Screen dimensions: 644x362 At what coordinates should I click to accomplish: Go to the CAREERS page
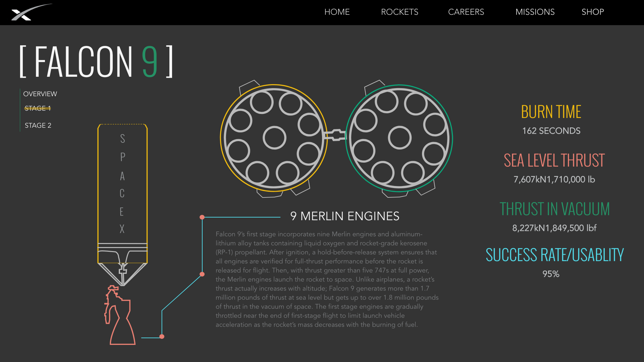pyautogui.click(x=466, y=12)
